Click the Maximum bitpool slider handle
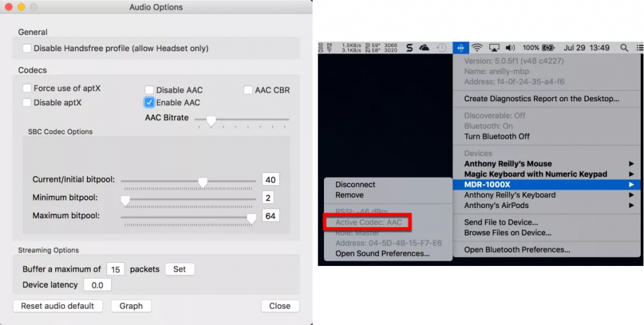The height and width of the screenshot is (325, 644). (252, 218)
